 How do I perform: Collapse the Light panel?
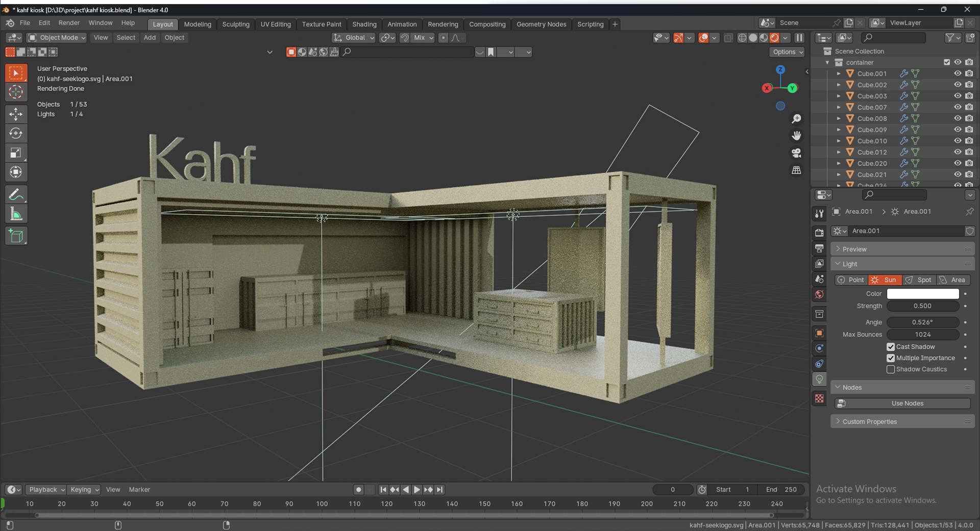coord(902,264)
